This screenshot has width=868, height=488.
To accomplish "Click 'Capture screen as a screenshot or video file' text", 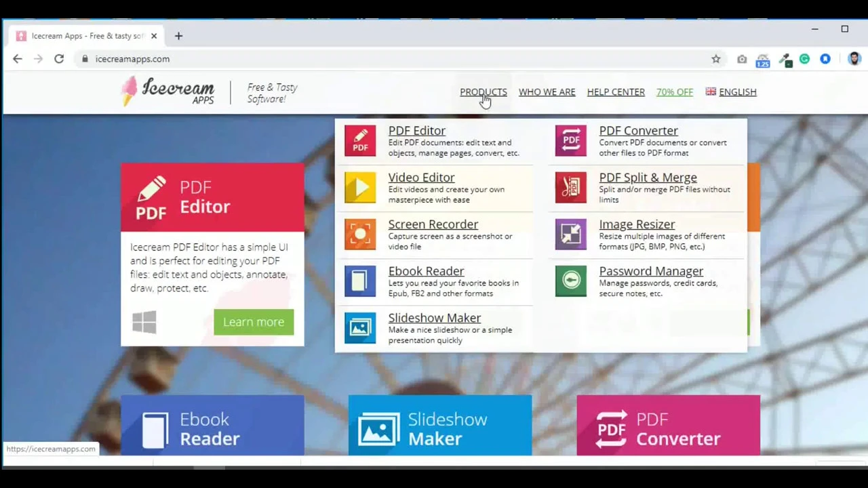I will 450,241.
